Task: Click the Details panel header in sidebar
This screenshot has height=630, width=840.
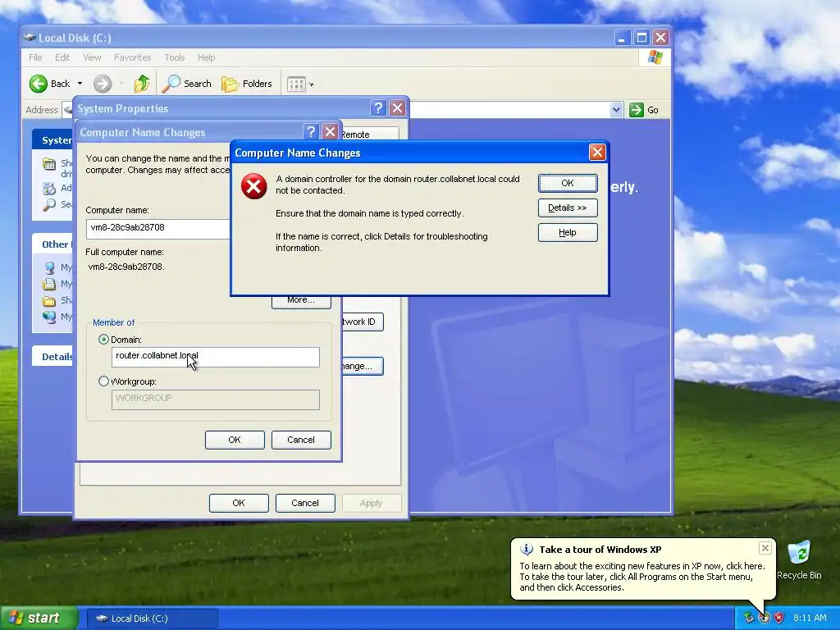Action: [52, 357]
